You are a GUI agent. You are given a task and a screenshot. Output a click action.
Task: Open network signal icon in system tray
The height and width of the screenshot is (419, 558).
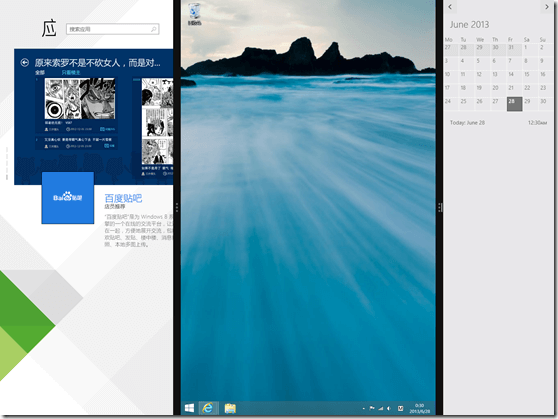[x=381, y=408]
